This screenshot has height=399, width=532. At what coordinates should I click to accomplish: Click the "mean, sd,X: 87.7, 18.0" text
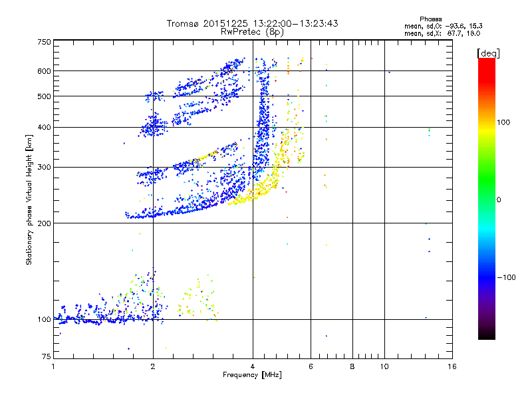pyautogui.click(x=442, y=33)
